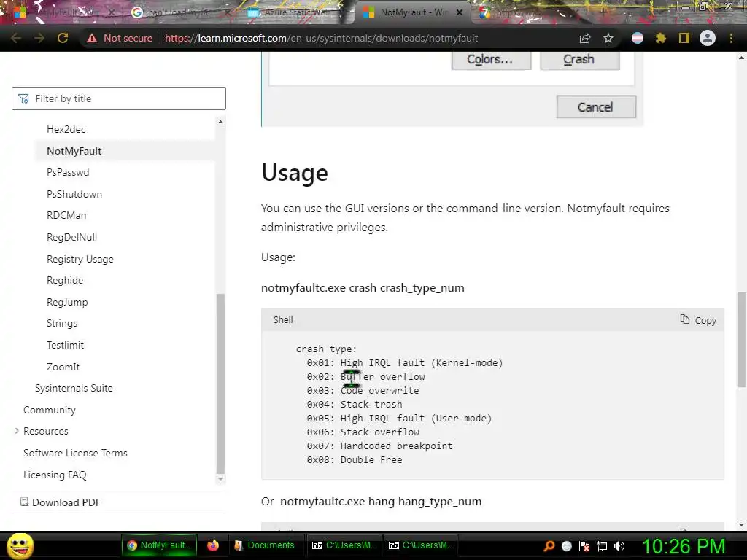Open PsPasswd page in sidebar
The width and height of the screenshot is (747, 560).
pyautogui.click(x=68, y=172)
